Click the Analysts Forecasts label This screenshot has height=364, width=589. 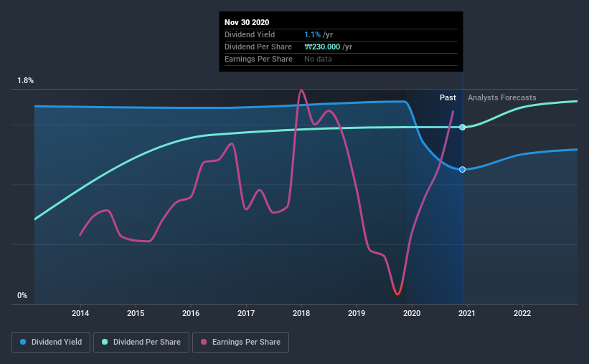502,97
